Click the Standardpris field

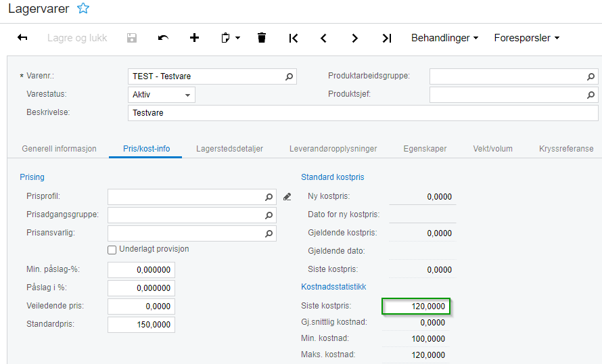click(x=141, y=325)
